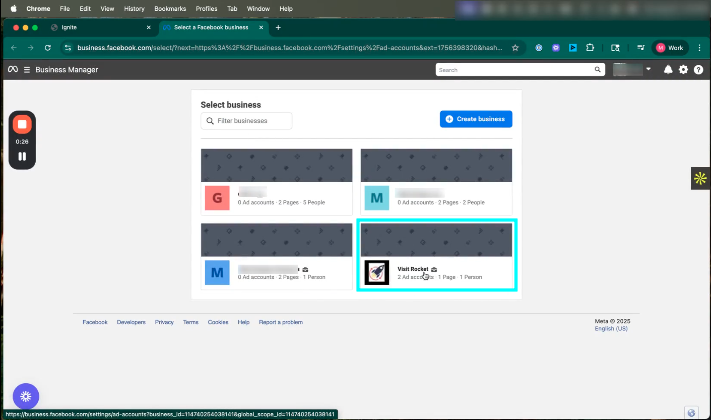Open the Privacy footer link

[164, 322]
